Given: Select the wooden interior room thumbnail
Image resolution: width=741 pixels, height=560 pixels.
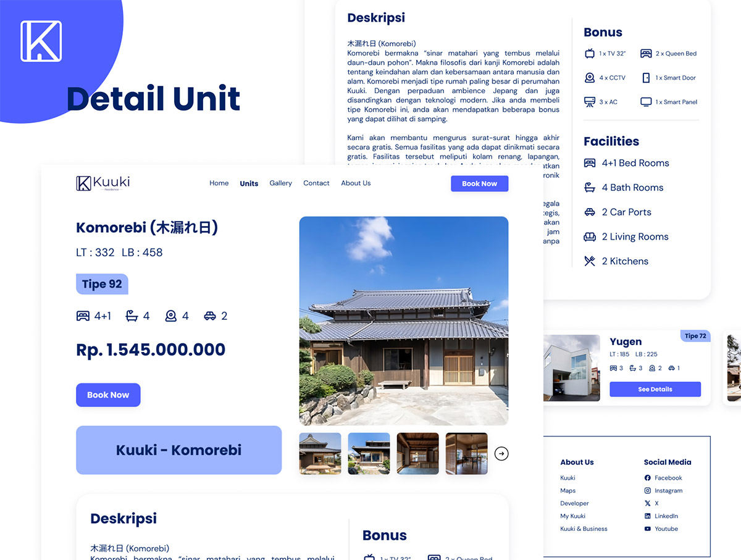Looking at the screenshot, I should pyautogui.click(x=417, y=454).
